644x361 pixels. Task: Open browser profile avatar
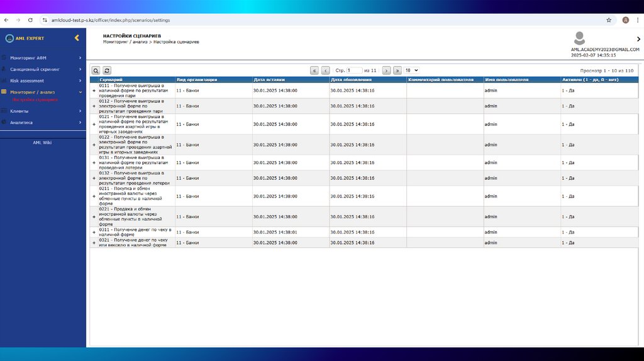(x=626, y=20)
